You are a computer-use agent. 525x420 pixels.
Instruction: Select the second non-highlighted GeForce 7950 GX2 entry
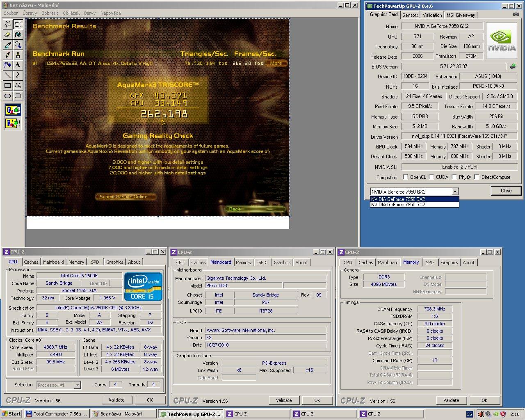coord(414,204)
